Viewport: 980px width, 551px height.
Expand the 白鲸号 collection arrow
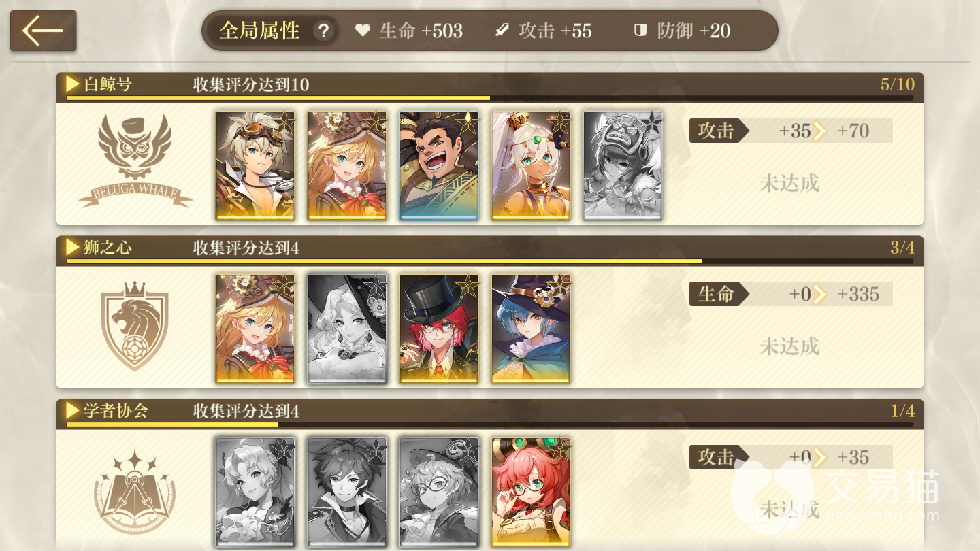click(73, 84)
